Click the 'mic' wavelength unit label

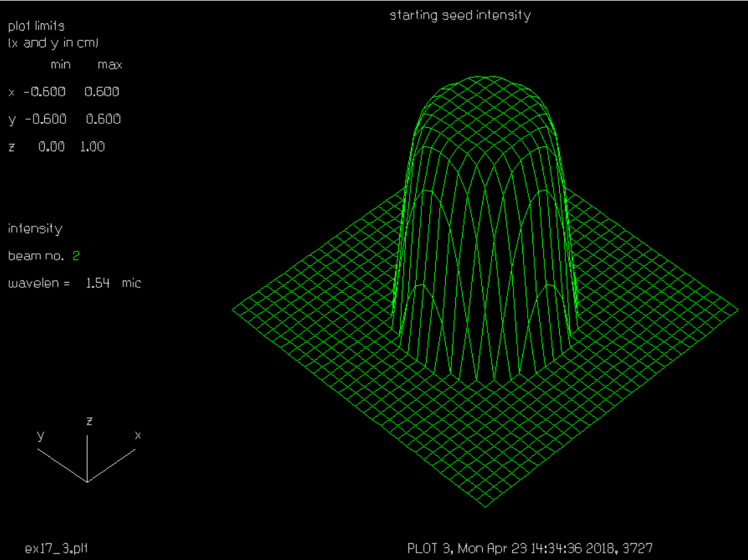[131, 283]
